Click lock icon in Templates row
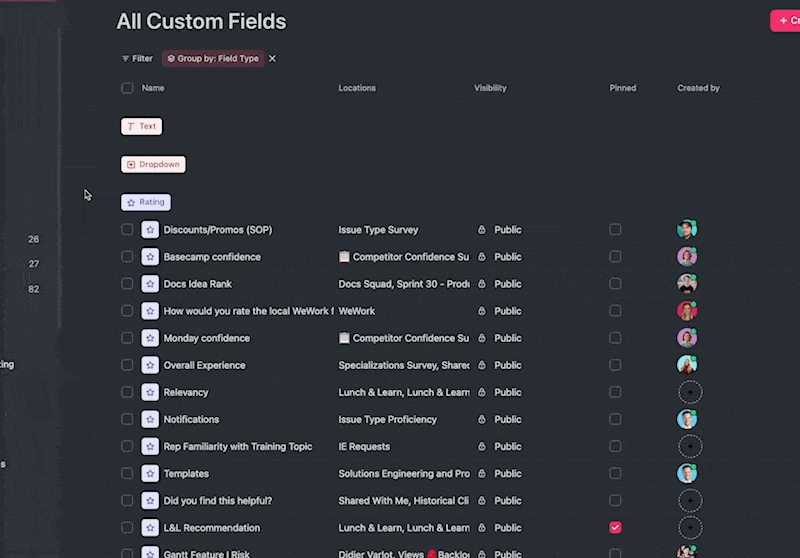This screenshot has height=558, width=800. click(482, 473)
